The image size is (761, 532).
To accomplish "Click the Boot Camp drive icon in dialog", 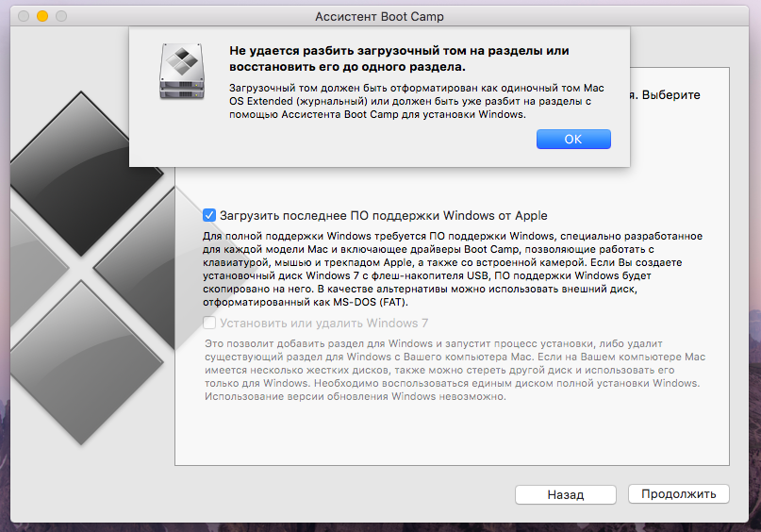I will 182,72.
